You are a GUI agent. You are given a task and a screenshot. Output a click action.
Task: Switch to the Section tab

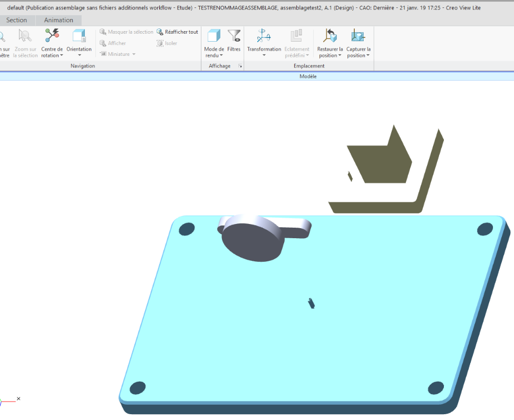pos(16,20)
